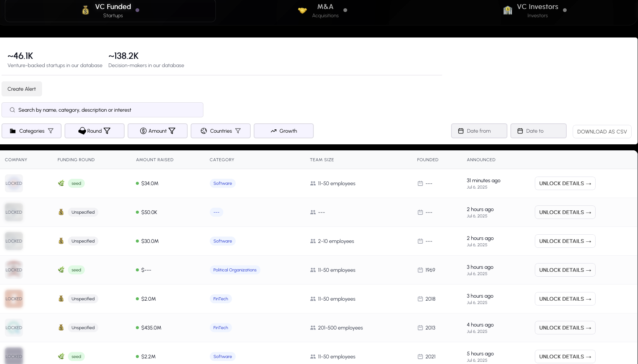
Task: Sort by the Amount Raised column header
Action: click(x=155, y=160)
